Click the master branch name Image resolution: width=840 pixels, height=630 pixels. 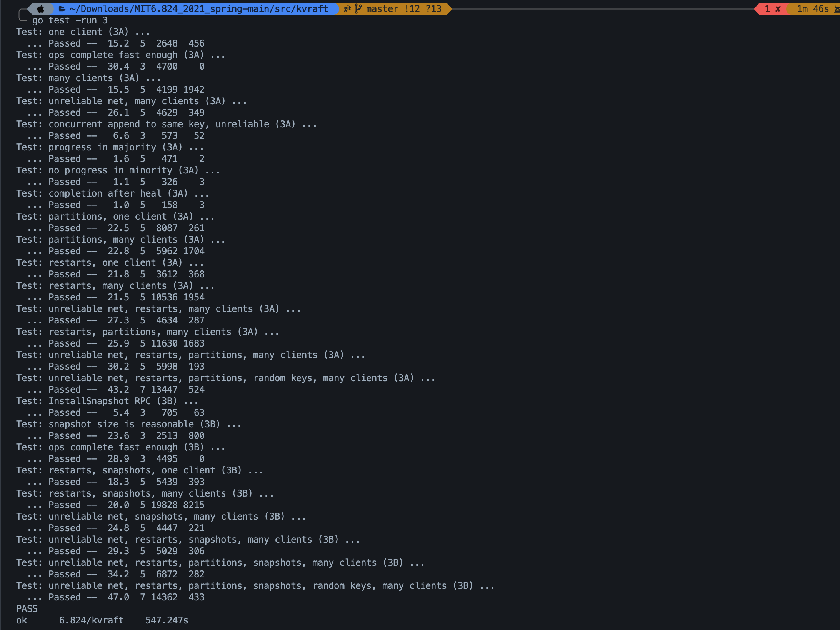[x=382, y=8]
